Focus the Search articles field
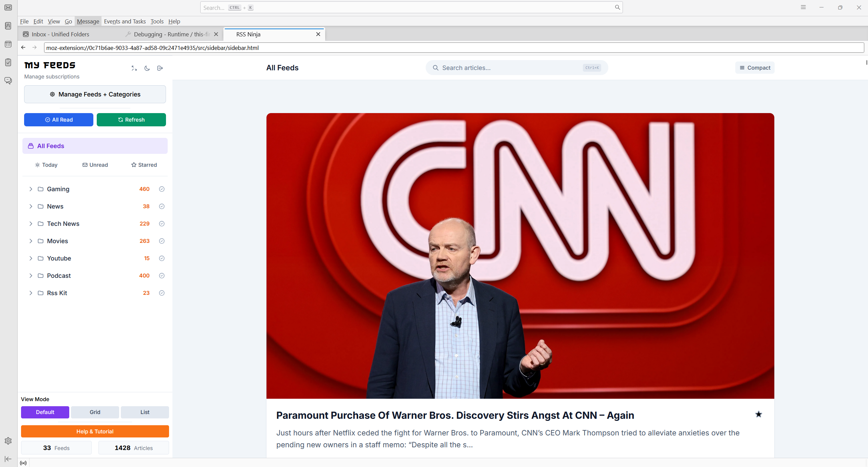Image resolution: width=868 pixels, height=467 pixels. coord(509,68)
